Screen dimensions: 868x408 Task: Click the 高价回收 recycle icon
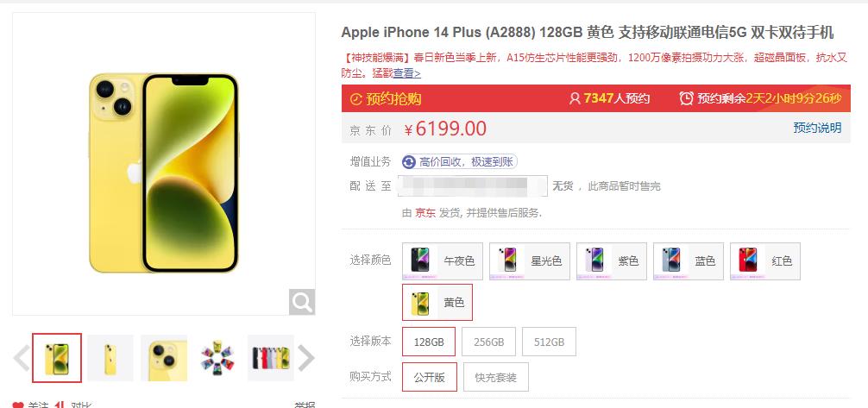409,161
